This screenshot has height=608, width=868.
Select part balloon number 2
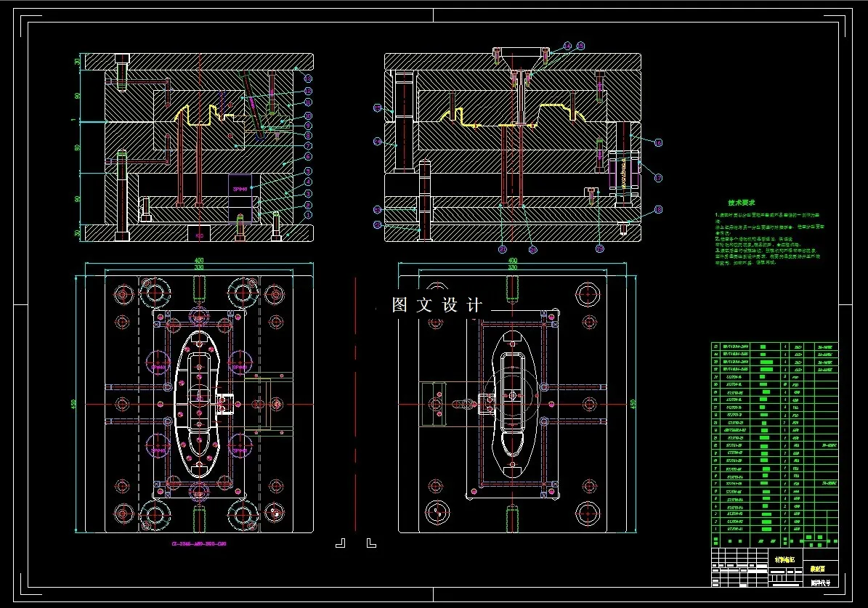308,205
